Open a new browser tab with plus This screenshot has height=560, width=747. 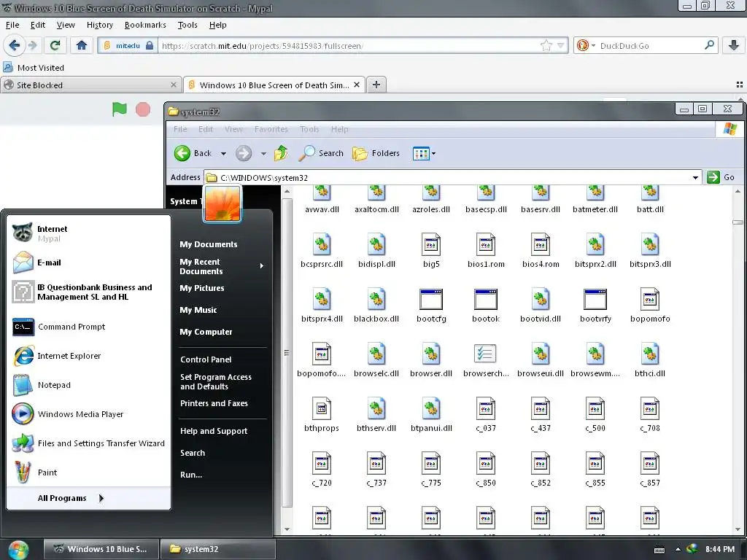[x=376, y=85]
